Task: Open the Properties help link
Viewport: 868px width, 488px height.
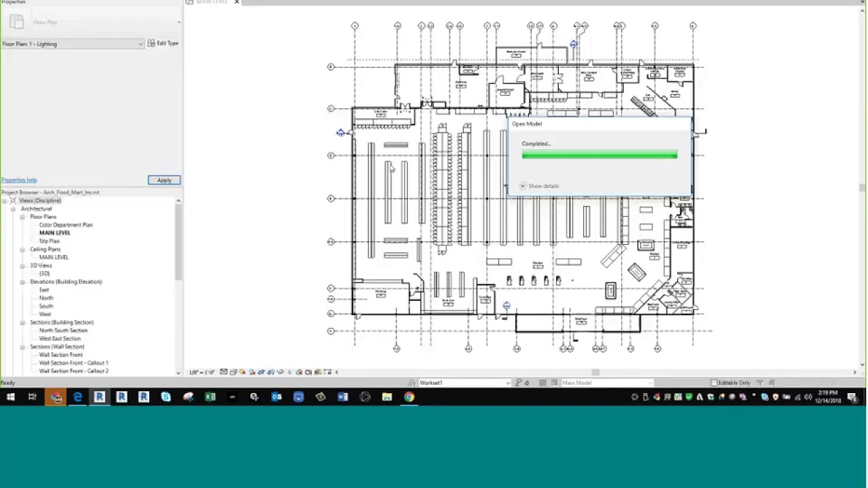Action: [x=19, y=180]
